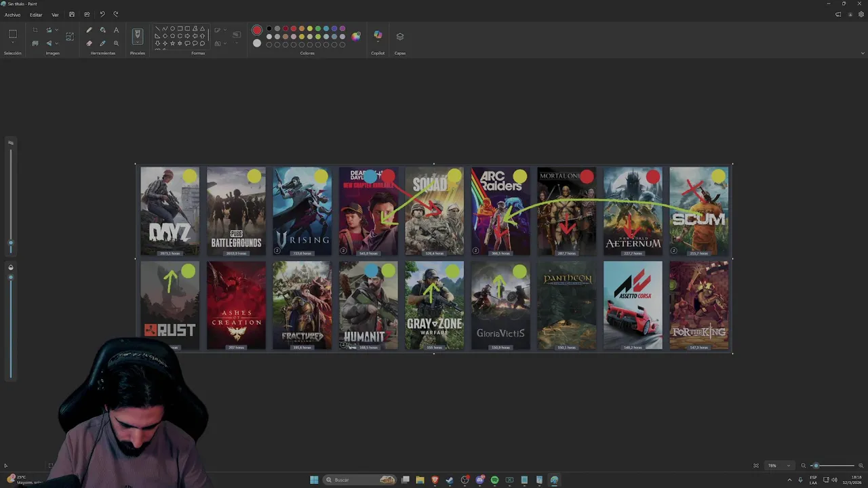Screen dimensions: 868x488
Task: Open the Ver menu
Action: tap(55, 15)
